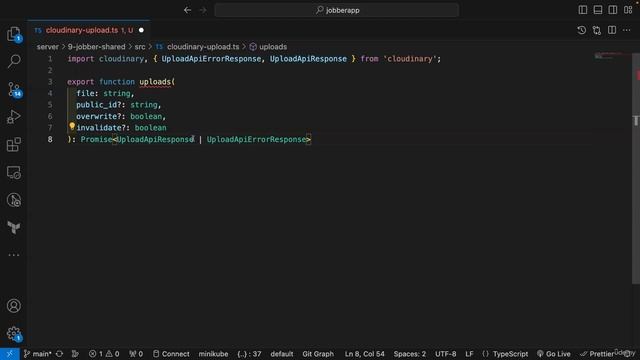Screen dimensions: 640x360
Task: Open the Accounts menu
Action: 14,306
